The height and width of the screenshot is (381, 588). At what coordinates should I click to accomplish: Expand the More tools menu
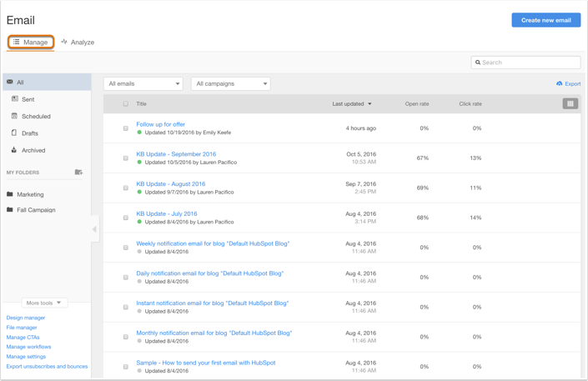tap(44, 303)
